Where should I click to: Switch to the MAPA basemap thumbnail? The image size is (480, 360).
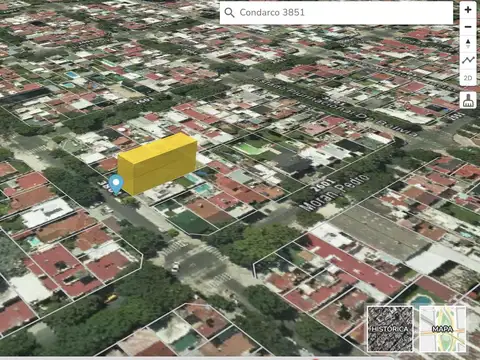pyautogui.click(x=443, y=329)
